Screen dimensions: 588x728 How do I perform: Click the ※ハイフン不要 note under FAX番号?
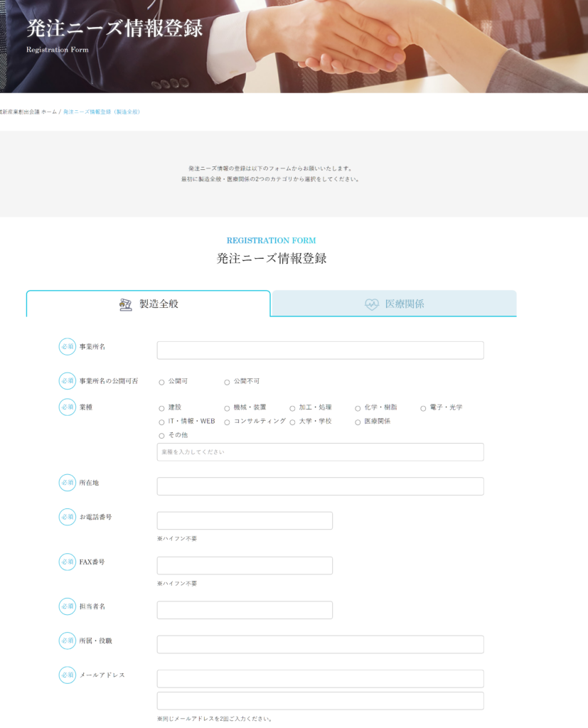pyautogui.click(x=177, y=584)
